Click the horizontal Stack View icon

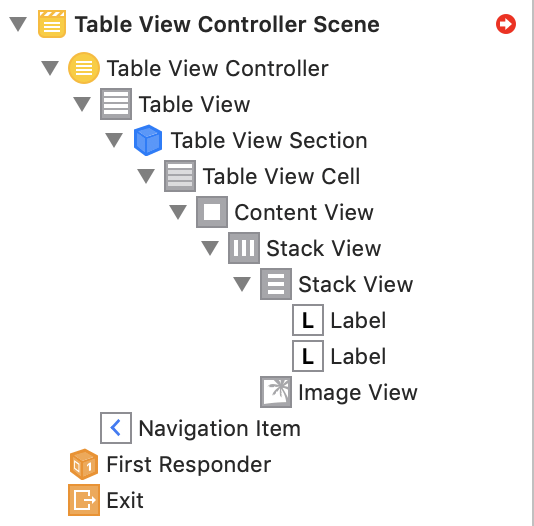pyautogui.click(x=244, y=248)
